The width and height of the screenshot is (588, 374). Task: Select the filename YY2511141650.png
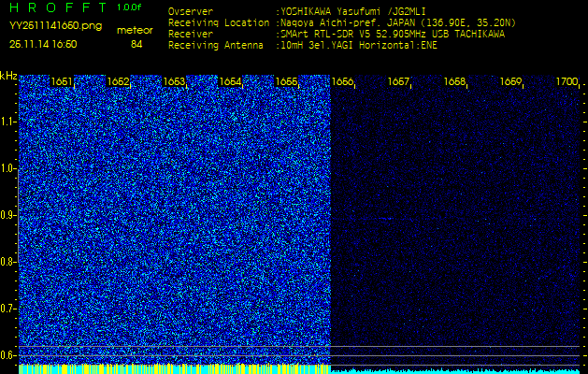(55, 26)
